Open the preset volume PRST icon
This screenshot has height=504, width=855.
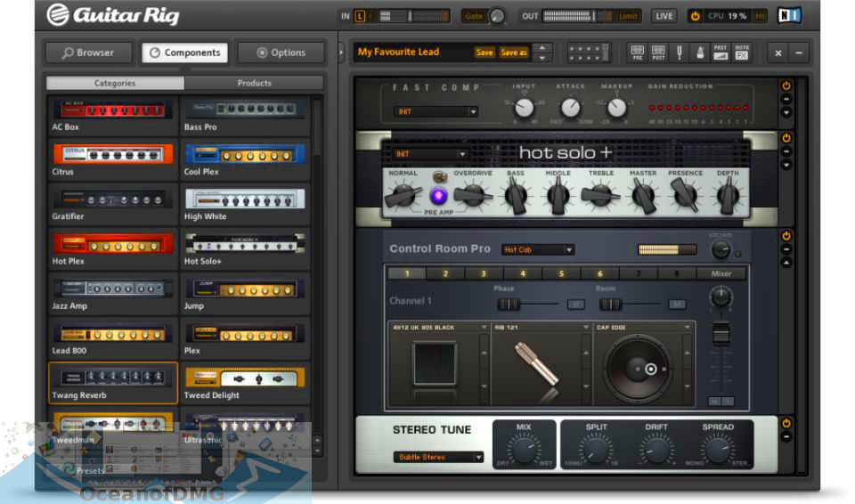click(x=721, y=53)
